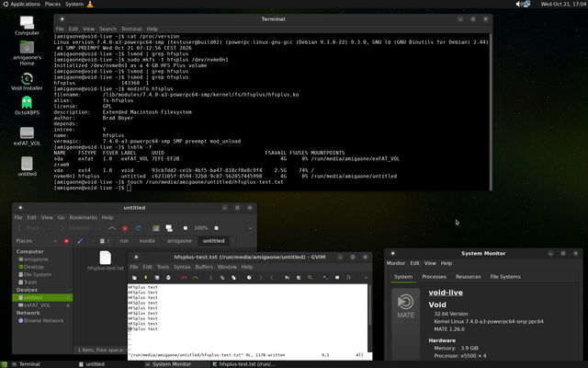588x368 pixels.
Task: Click Run Script icon in GVIM toolbar
Action: 311,278
